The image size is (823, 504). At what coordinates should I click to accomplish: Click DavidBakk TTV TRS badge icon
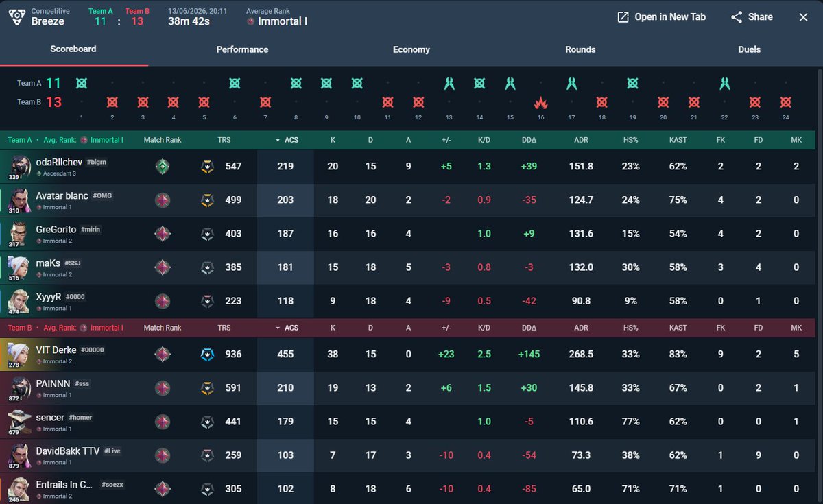206,455
